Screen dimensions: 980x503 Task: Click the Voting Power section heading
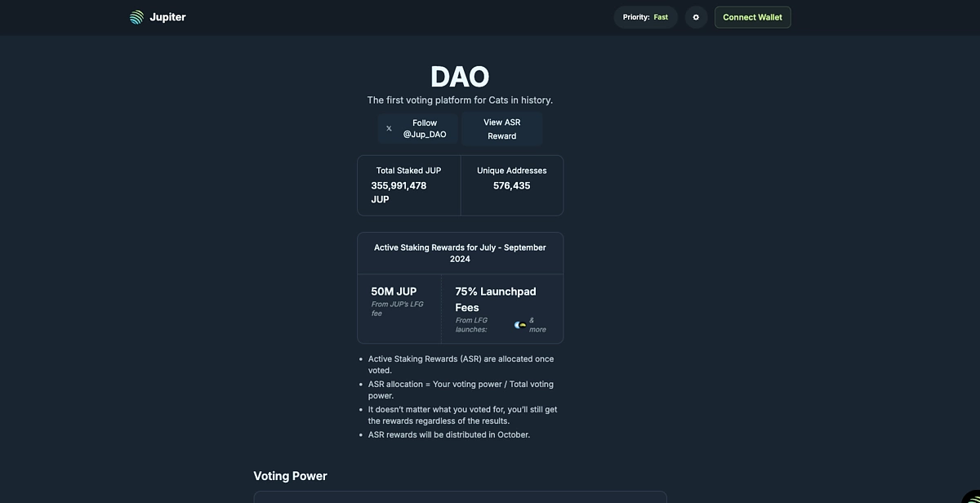290,476
